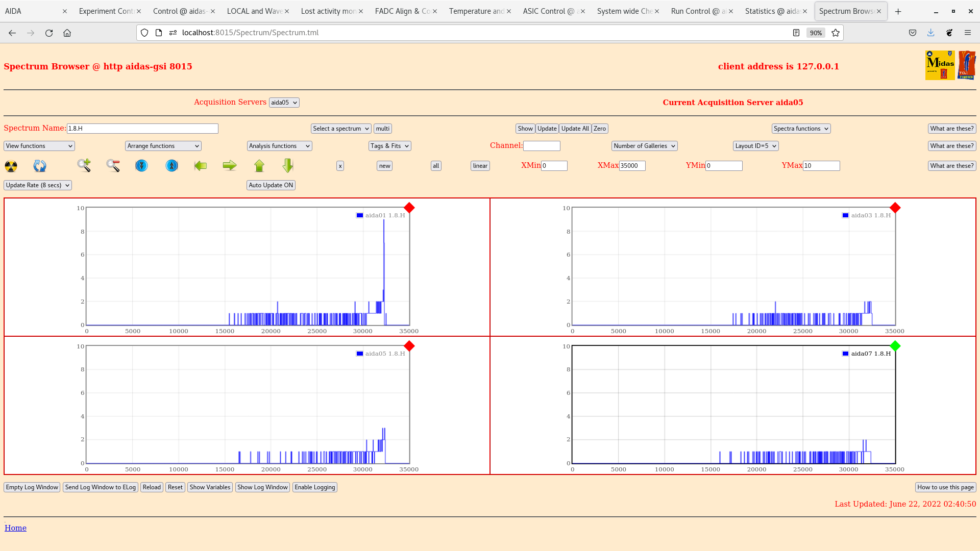Click the green up arrow icon
The width and height of the screenshot is (980, 551).
pos(259,166)
